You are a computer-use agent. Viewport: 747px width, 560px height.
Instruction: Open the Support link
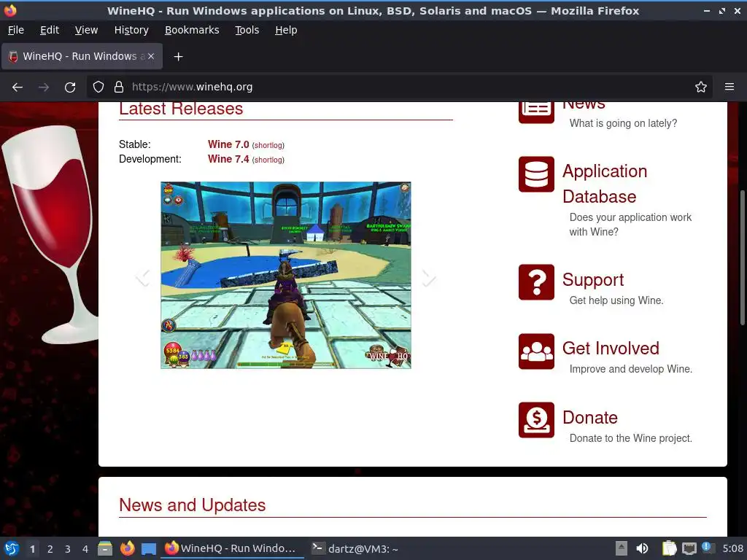pos(592,279)
